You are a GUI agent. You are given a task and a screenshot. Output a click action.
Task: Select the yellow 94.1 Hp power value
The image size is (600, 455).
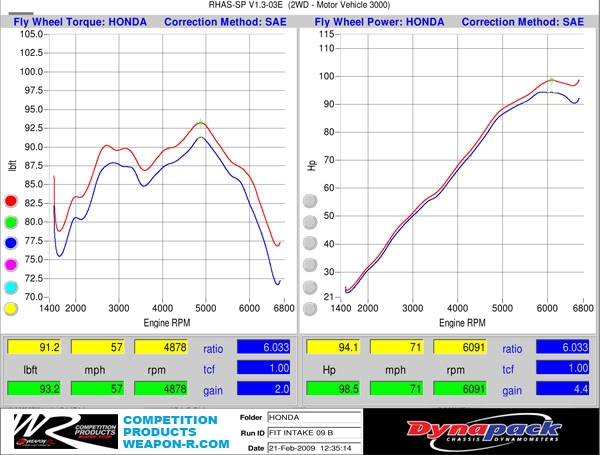coord(333,347)
